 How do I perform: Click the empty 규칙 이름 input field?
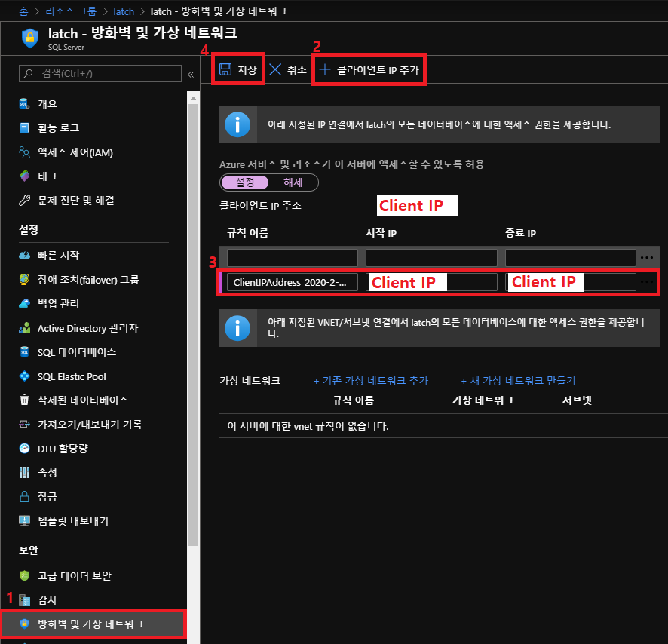coord(293,258)
